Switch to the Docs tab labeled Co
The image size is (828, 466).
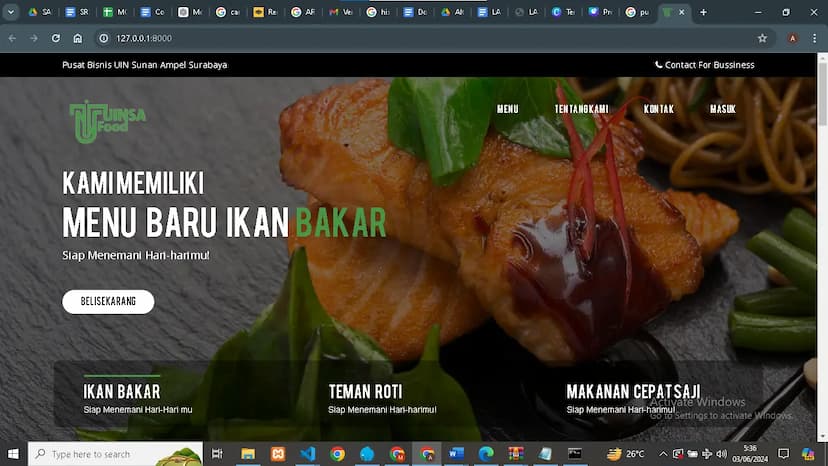[152, 12]
